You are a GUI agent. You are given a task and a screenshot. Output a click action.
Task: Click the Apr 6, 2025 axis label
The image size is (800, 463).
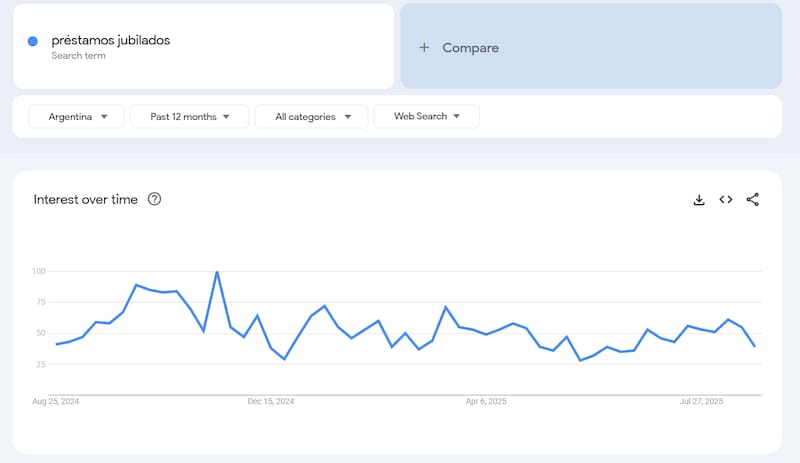487,401
